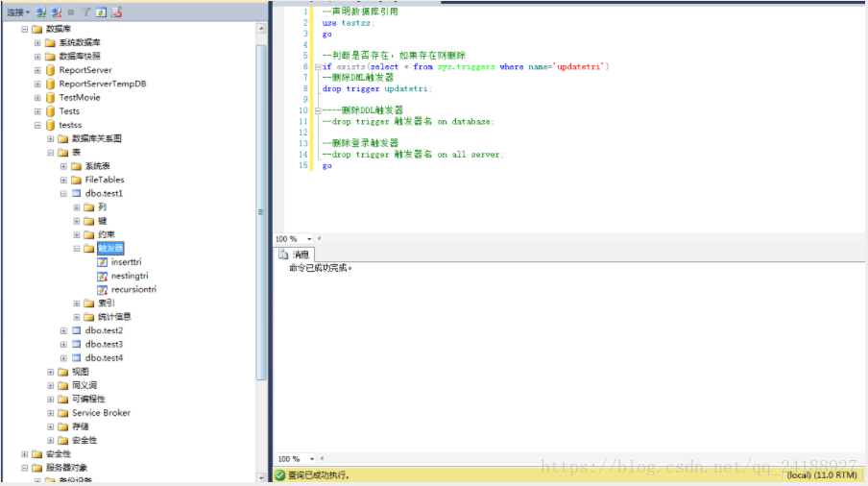This screenshot has width=868, height=486.
Task: Select the 服务器对象 tree label
Action: click(x=66, y=468)
